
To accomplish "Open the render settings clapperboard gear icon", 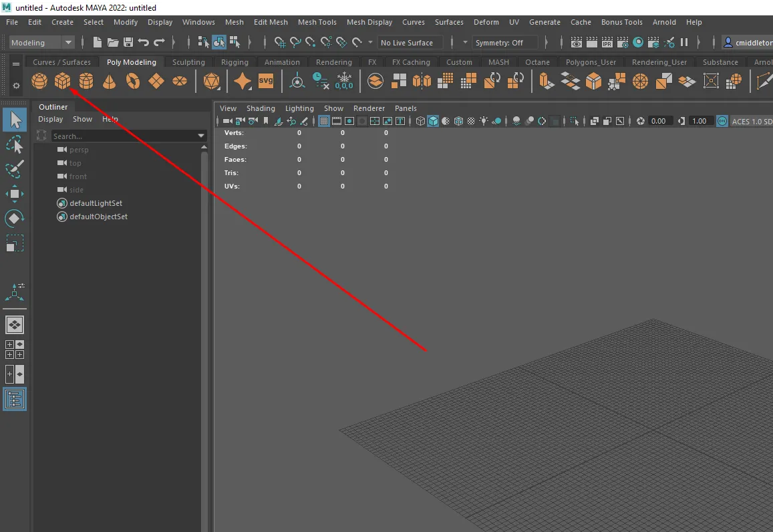I will coord(623,42).
